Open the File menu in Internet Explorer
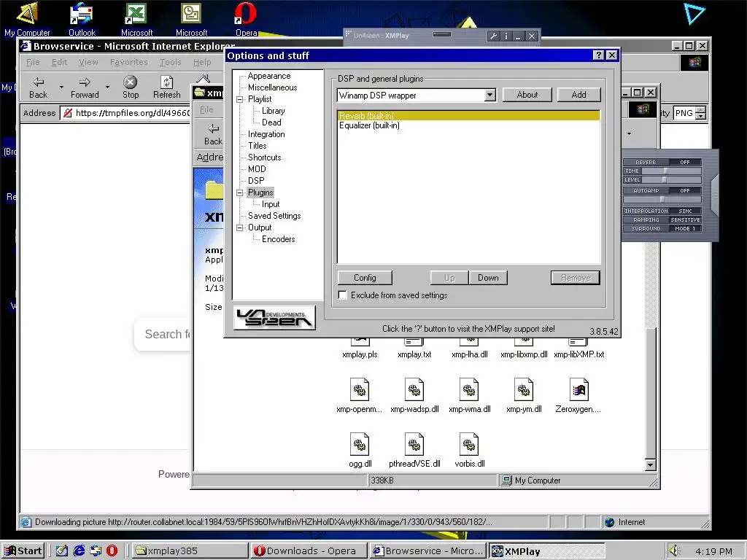 click(33, 62)
